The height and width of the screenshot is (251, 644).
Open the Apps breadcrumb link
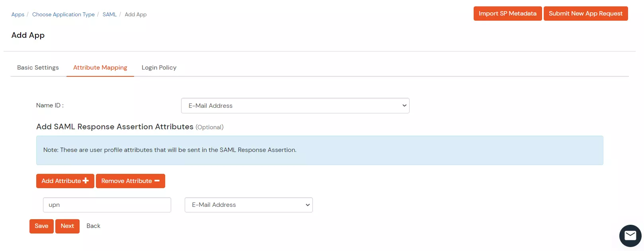click(18, 14)
